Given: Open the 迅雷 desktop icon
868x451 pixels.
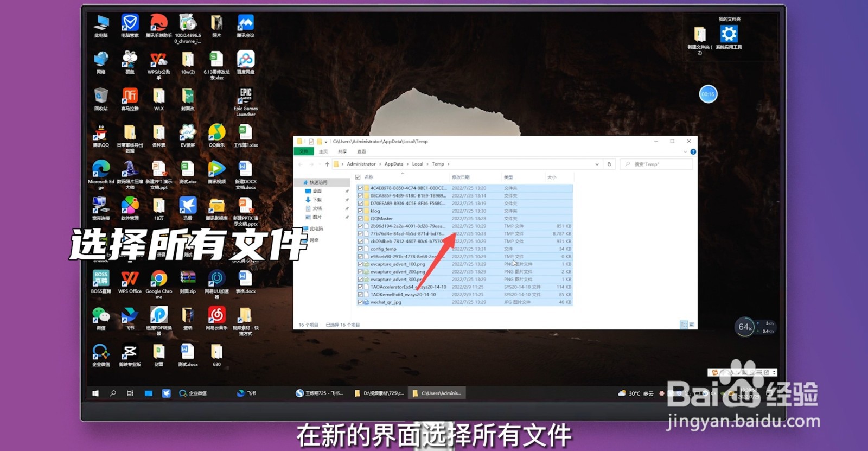Looking at the screenshot, I should tap(188, 208).
